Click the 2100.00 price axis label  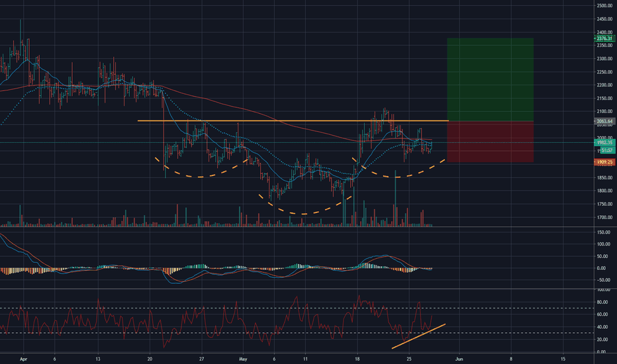604,112
